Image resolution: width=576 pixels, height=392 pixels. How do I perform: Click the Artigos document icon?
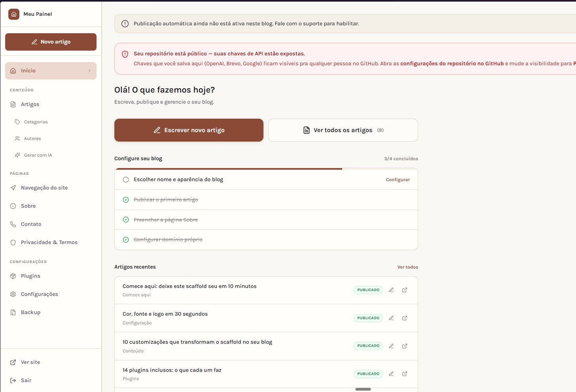point(13,104)
